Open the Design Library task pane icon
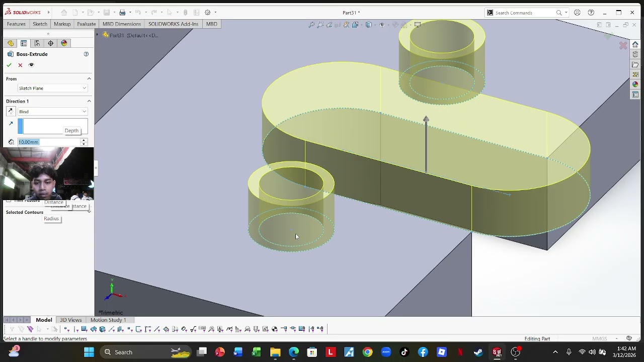The height and width of the screenshot is (362, 644). point(635,54)
